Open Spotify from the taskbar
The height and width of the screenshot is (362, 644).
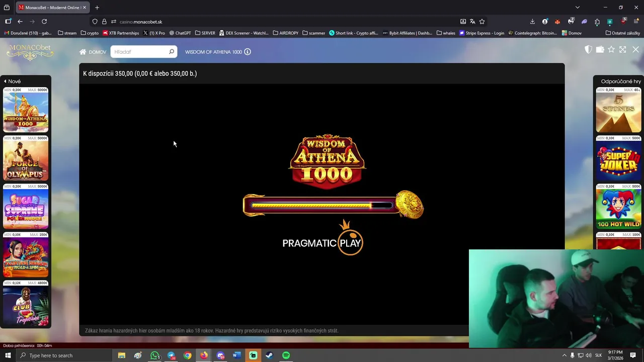click(286, 355)
